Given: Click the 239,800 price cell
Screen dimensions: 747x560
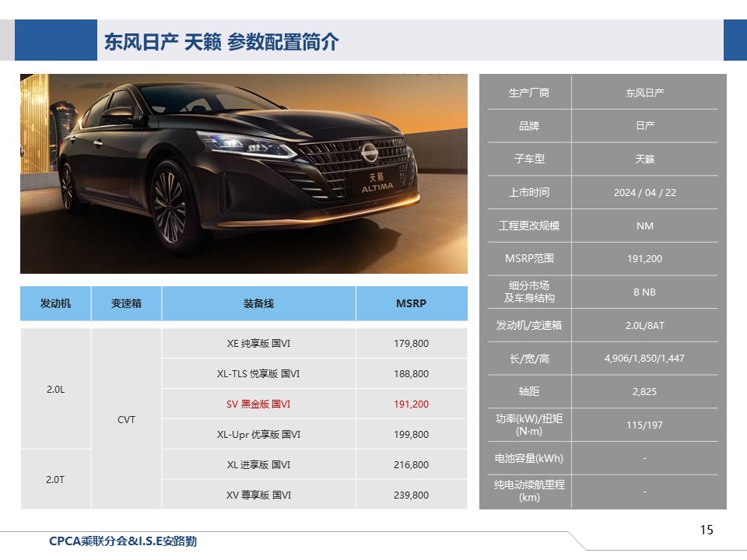Looking at the screenshot, I should 412,495.
